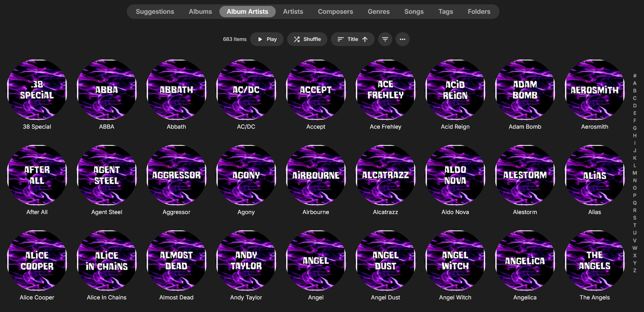Click the "Aerosmith" name below its image
The width and height of the screenshot is (644, 312).
pos(595,127)
